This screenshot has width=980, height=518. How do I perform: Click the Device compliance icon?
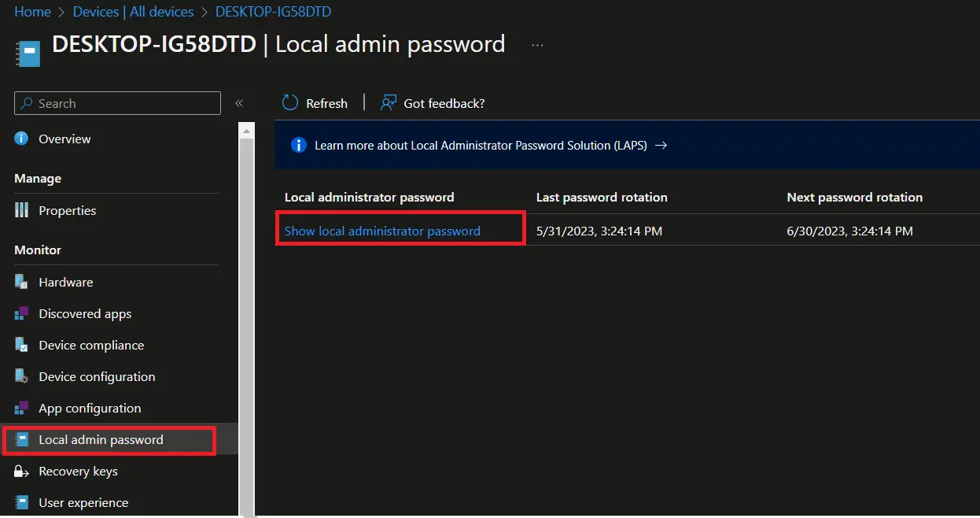(x=22, y=345)
